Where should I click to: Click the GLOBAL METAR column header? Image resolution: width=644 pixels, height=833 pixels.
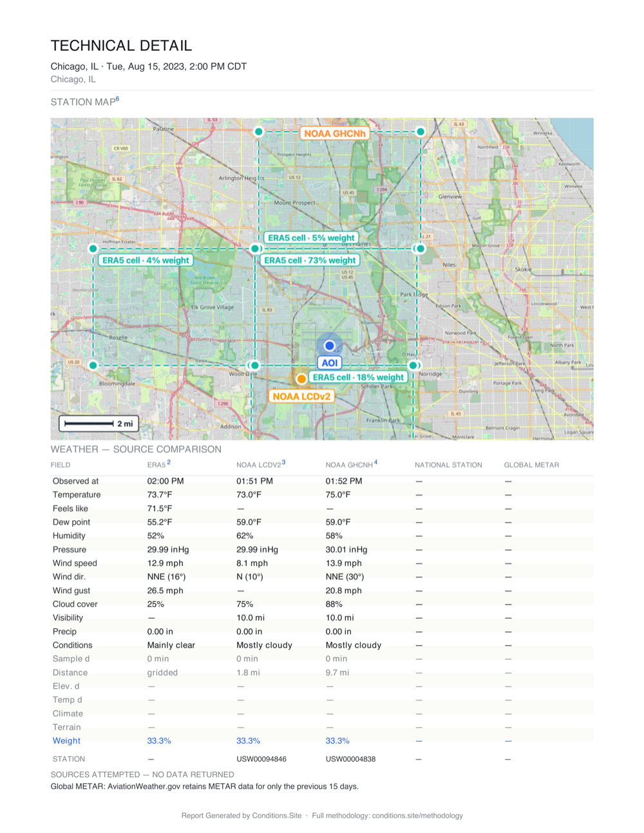(x=531, y=465)
